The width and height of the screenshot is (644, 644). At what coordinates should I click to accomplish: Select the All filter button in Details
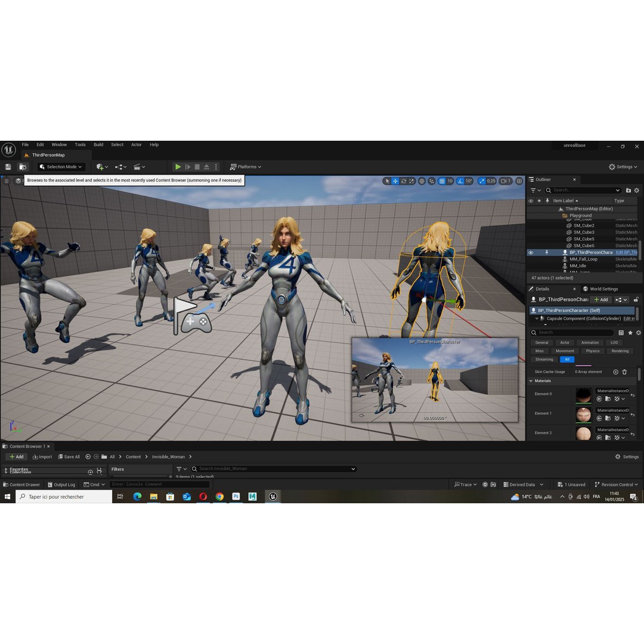[x=567, y=360]
